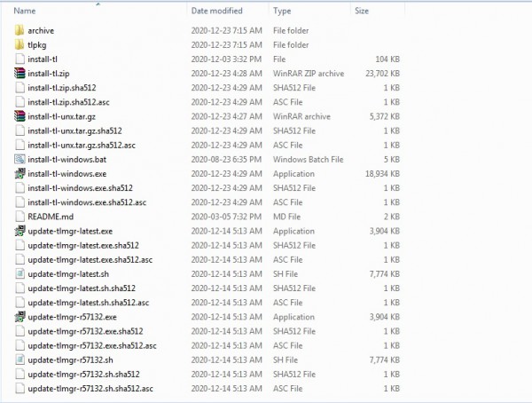
Task: Select the install-tl-windows.bat batch file icon
Action: click(x=19, y=159)
